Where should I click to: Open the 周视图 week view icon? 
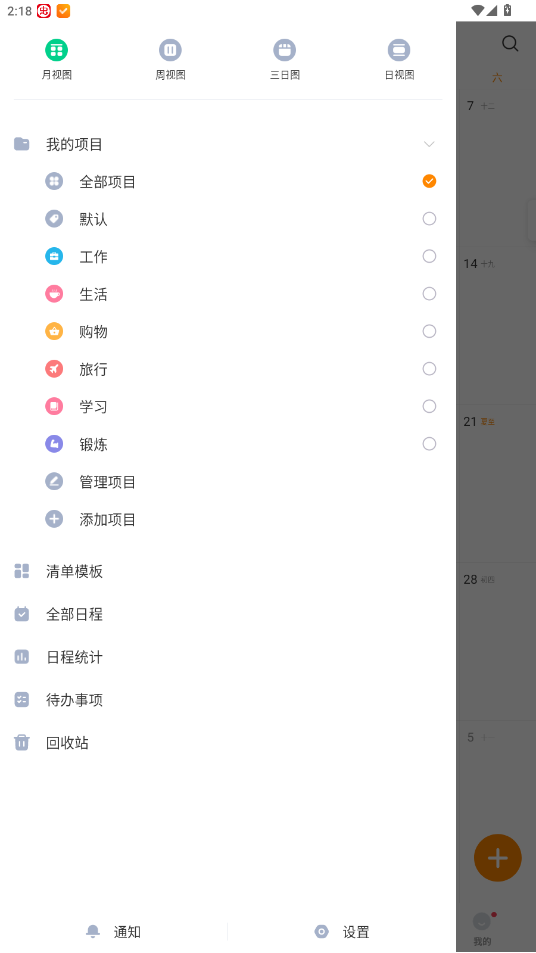pos(170,50)
